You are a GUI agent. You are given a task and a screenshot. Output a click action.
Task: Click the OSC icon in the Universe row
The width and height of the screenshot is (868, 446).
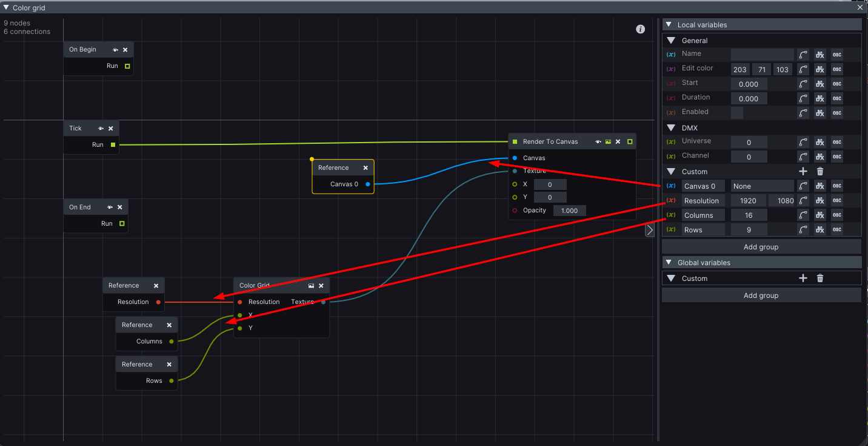coord(836,142)
